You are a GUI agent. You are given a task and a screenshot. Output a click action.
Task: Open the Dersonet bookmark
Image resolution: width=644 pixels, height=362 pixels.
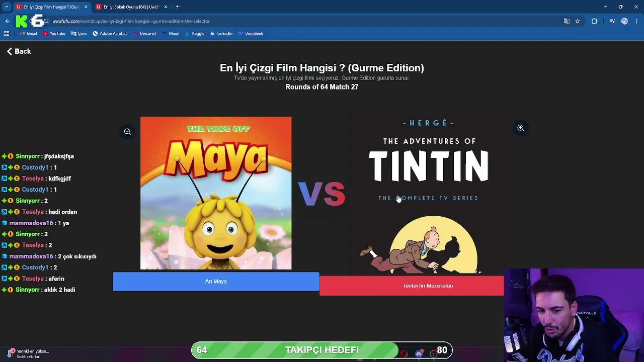coord(144,34)
